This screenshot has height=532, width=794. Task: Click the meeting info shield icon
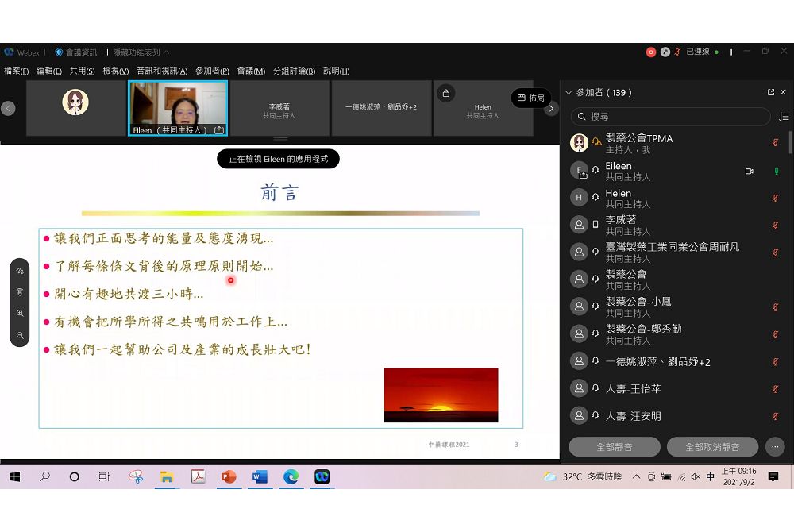point(59,52)
